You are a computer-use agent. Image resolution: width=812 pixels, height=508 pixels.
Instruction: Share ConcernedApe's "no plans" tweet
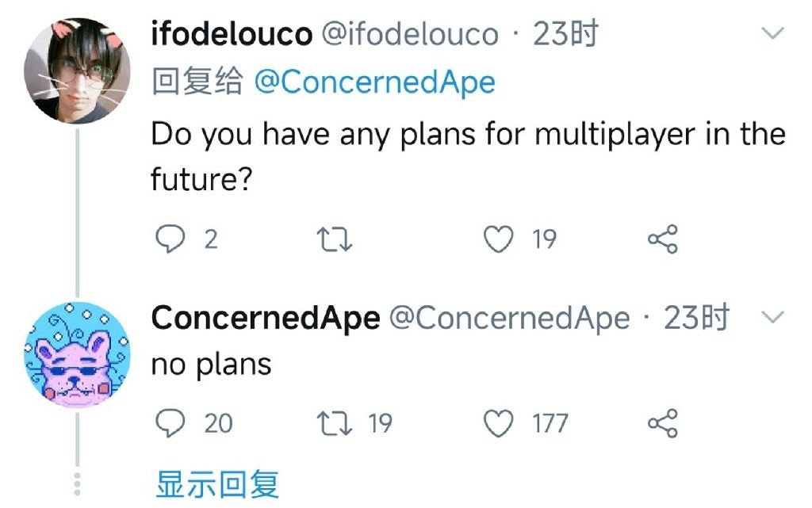(663, 423)
